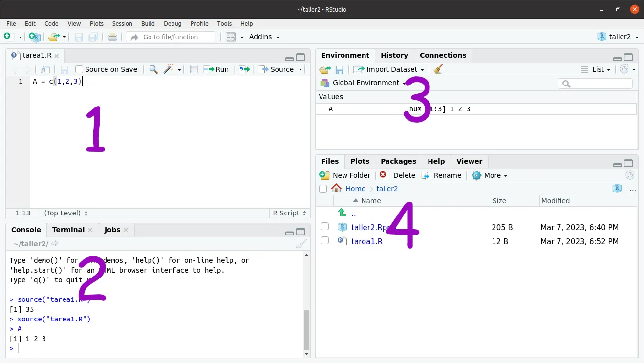The height and width of the screenshot is (363, 644).
Task: Click the Clear Console broom icon
Action: (x=301, y=244)
